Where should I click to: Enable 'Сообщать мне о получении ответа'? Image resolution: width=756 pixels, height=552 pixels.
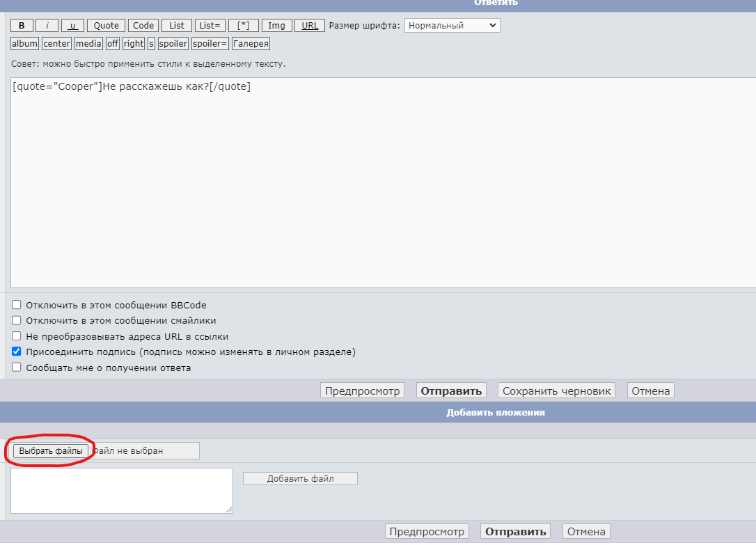16,368
